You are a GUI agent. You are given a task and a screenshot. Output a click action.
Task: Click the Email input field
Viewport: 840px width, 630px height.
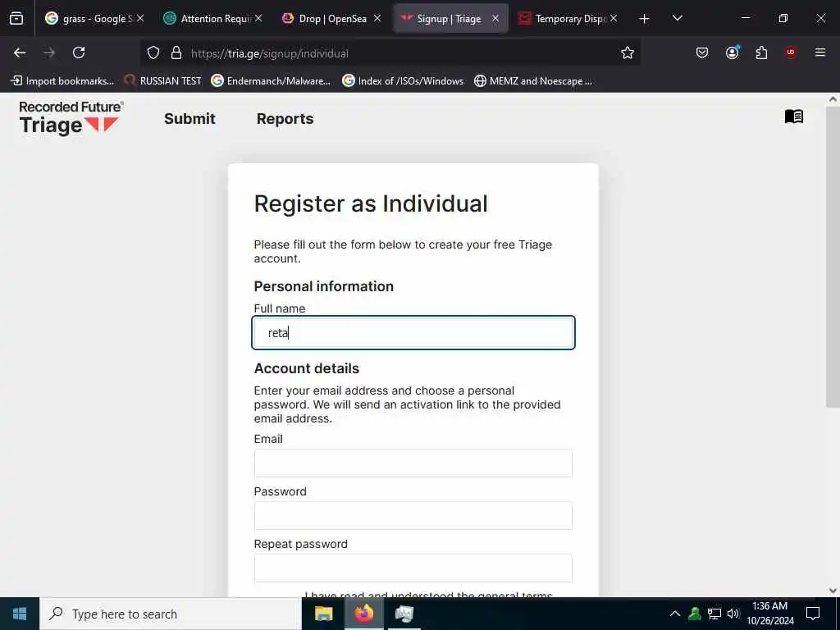click(x=413, y=463)
